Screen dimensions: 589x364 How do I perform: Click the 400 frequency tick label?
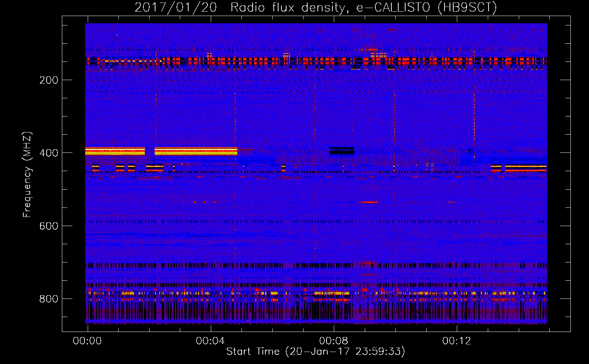(x=49, y=153)
